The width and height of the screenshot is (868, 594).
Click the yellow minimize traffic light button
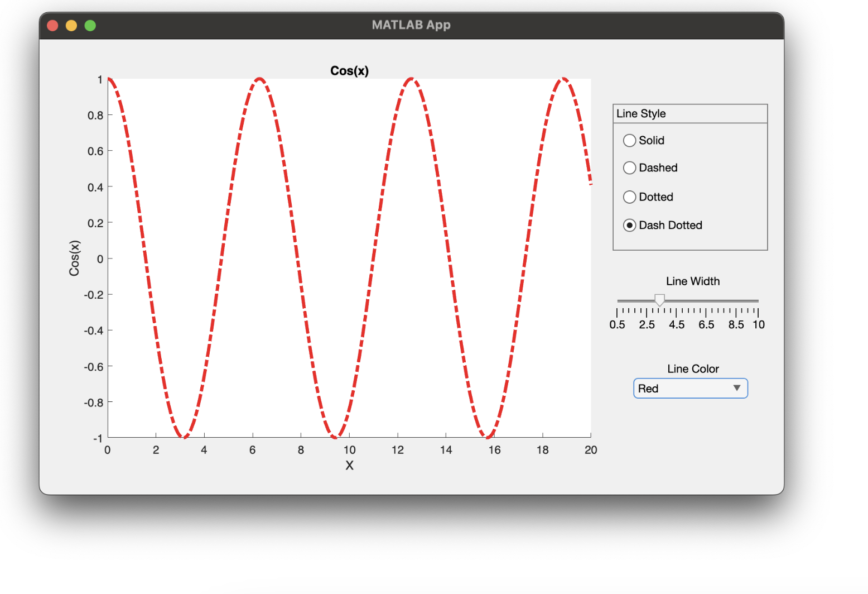(71, 25)
